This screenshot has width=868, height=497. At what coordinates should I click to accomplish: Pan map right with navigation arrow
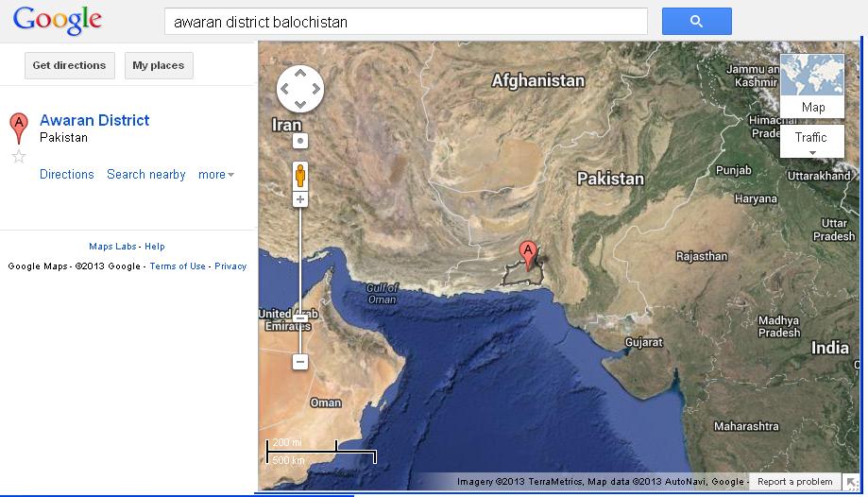(315, 89)
